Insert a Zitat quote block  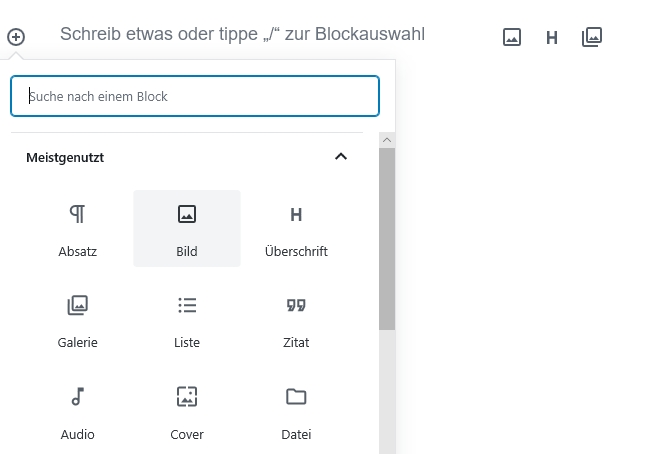coord(296,321)
